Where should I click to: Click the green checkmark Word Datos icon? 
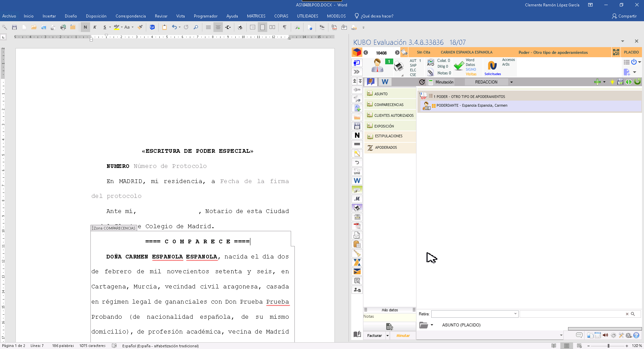(459, 66)
